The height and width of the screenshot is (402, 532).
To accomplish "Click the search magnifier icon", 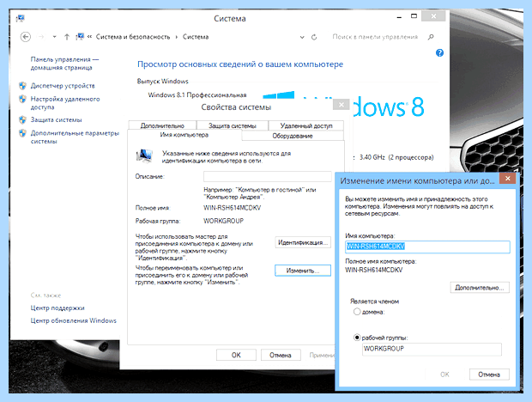I will 431,37.
